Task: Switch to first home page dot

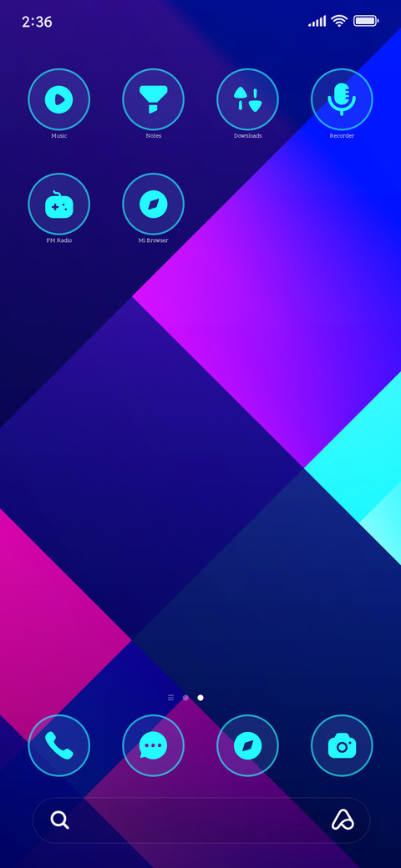Action: pyautogui.click(x=185, y=698)
